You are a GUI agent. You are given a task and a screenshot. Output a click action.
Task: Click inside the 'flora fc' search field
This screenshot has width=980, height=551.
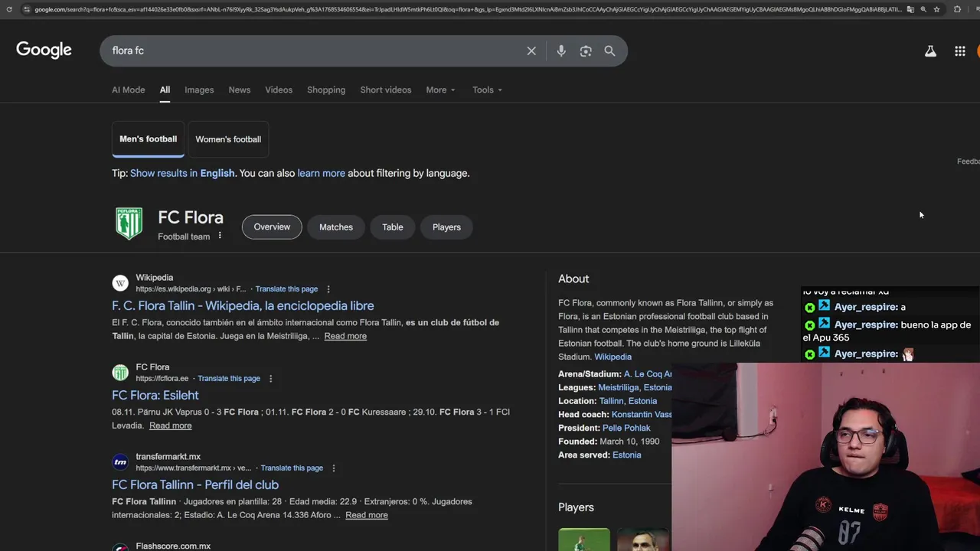coord(314,51)
